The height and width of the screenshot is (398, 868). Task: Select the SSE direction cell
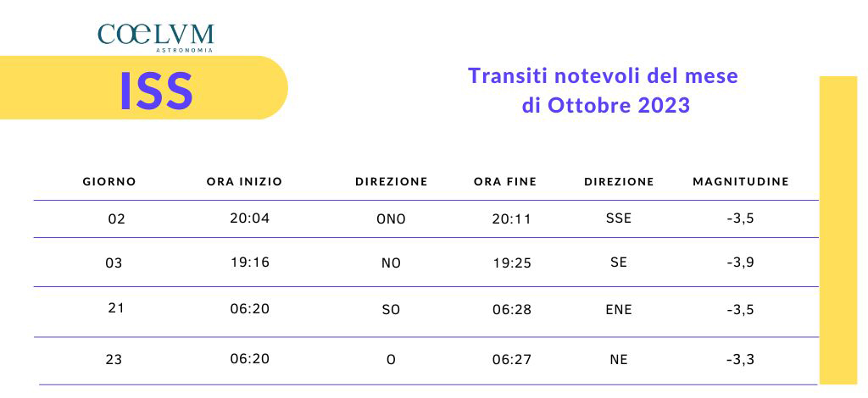(618, 218)
